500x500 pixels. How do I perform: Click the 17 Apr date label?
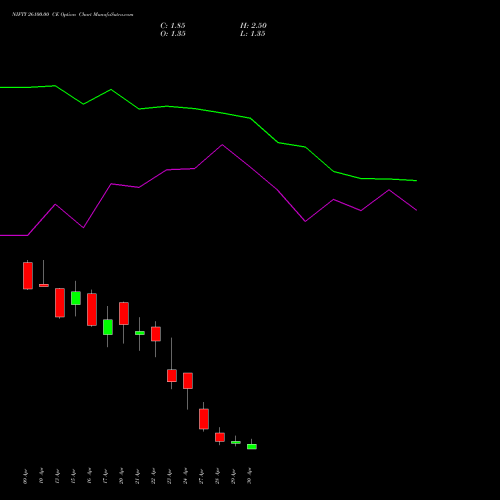(106, 477)
